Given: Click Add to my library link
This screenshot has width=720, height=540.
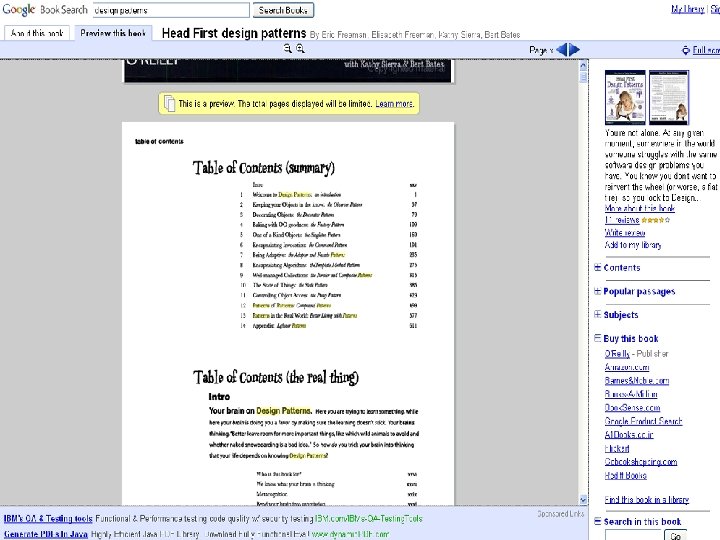Looking at the screenshot, I should [x=633, y=245].
